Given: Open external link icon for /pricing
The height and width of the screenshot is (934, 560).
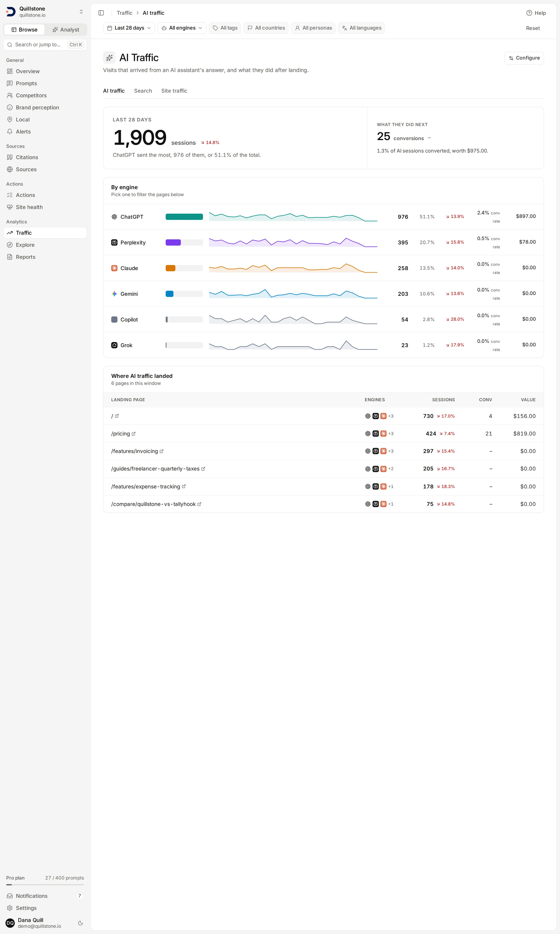Looking at the screenshot, I should 134,434.
